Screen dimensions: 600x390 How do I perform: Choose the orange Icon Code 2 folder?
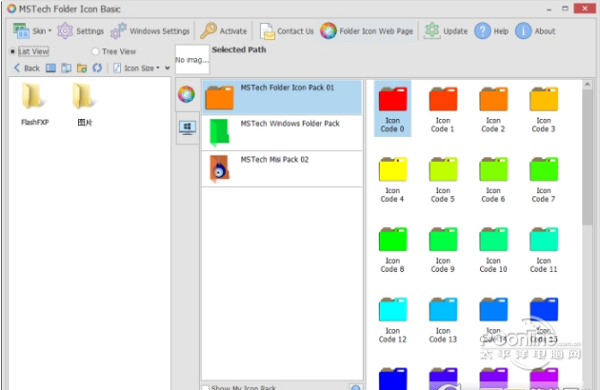[493, 109]
